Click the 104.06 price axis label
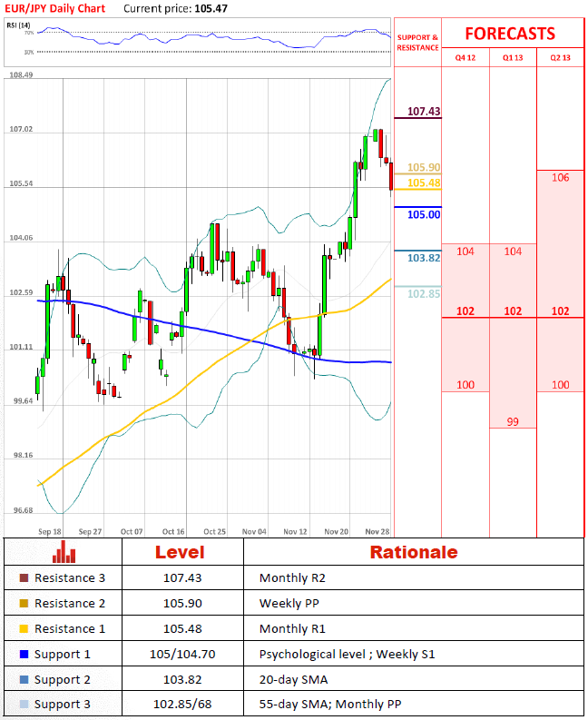 click(21, 237)
